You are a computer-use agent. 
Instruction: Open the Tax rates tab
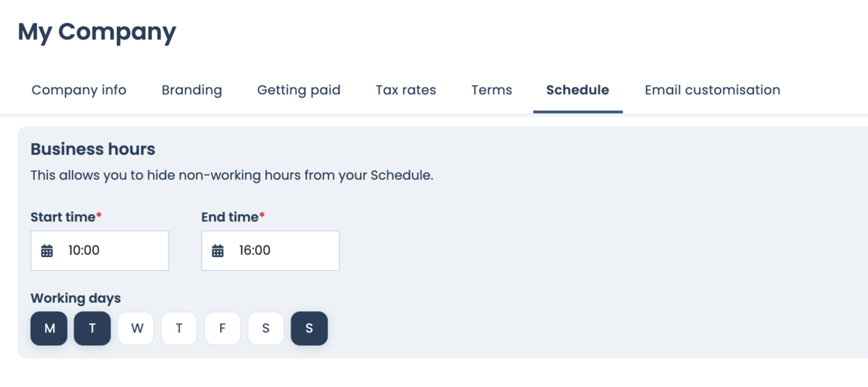click(405, 90)
